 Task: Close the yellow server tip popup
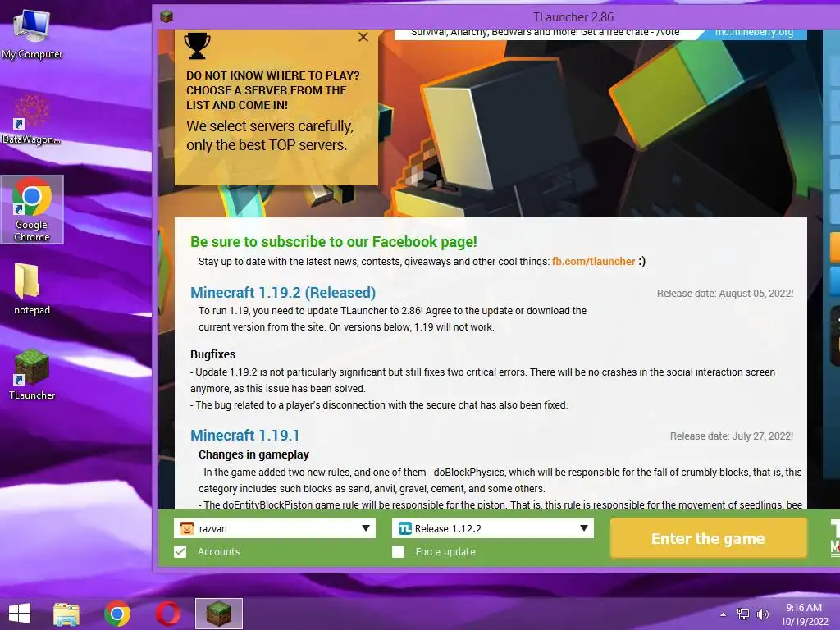tap(363, 37)
